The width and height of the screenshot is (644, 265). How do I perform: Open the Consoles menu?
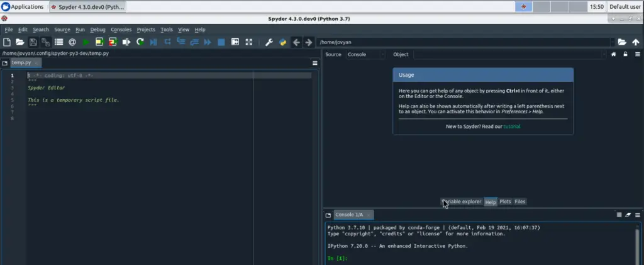(121, 30)
